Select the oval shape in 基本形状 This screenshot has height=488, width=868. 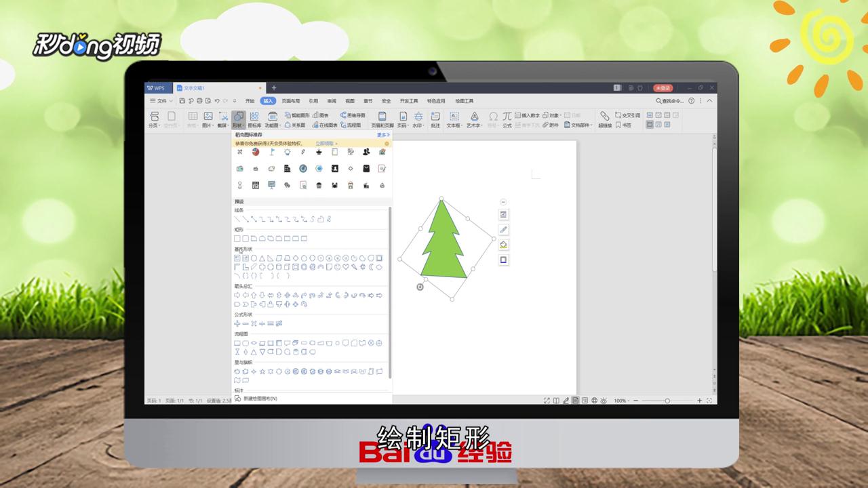(x=252, y=258)
